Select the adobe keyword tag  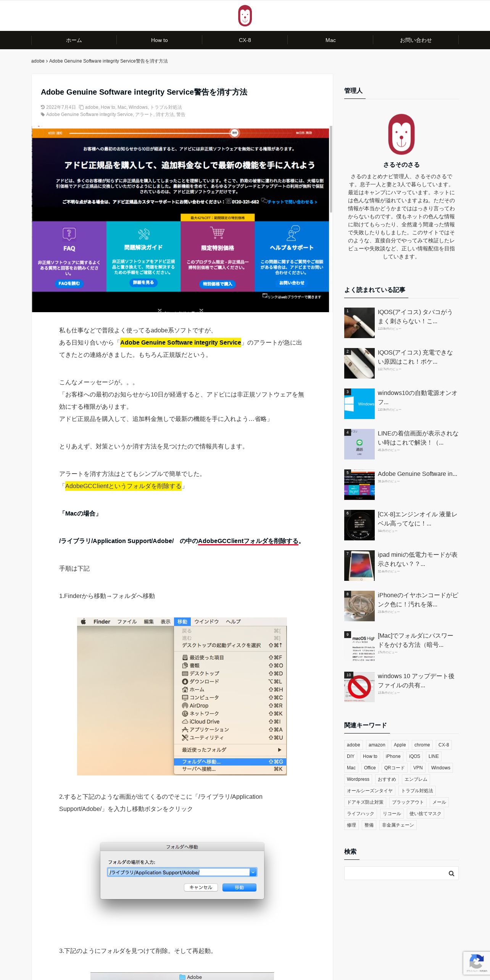pyautogui.click(x=353, y=745)
